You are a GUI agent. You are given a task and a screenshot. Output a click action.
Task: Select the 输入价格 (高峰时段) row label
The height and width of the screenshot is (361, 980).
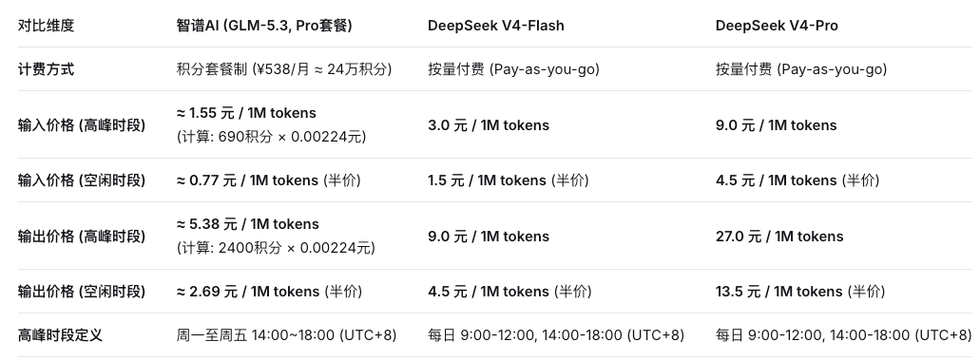81,124
